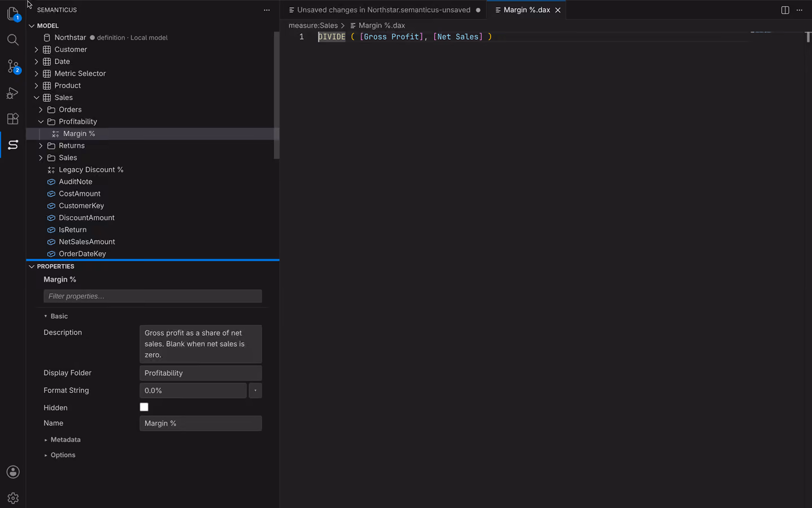The image size is (812, 508).
Task: Expand the Product table node
Action: pyautogui.click(x=37, y=86)
